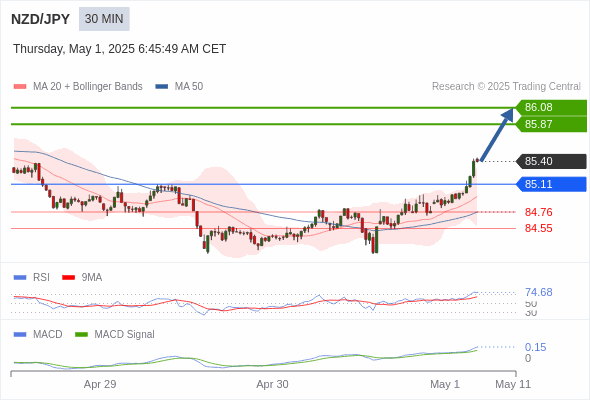
Task: Click the NZD/JPY pair title
Action: click(x=40, y=19)
